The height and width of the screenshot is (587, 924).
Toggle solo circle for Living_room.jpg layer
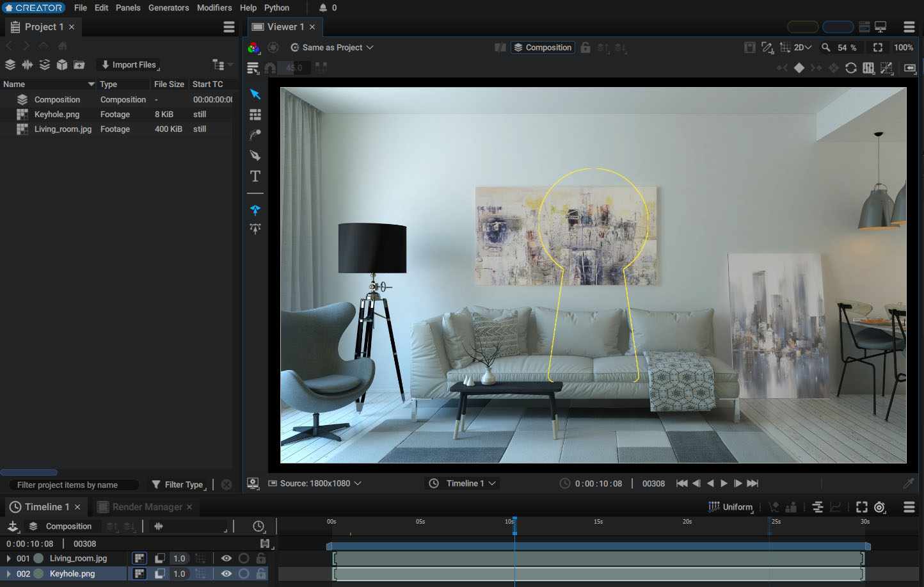pos(244,558)
